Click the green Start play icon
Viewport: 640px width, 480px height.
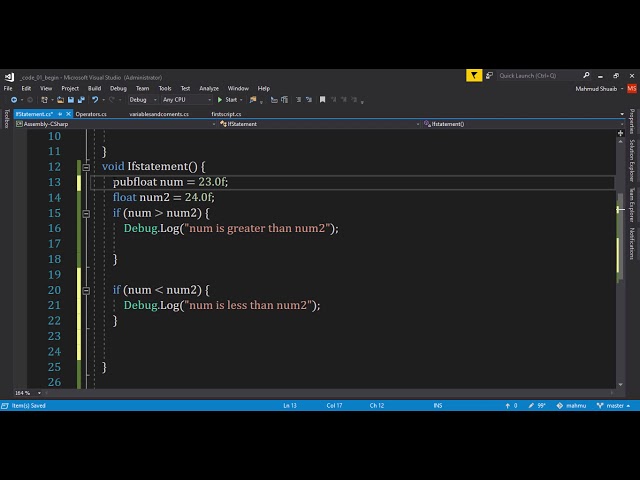coord(220,100)
